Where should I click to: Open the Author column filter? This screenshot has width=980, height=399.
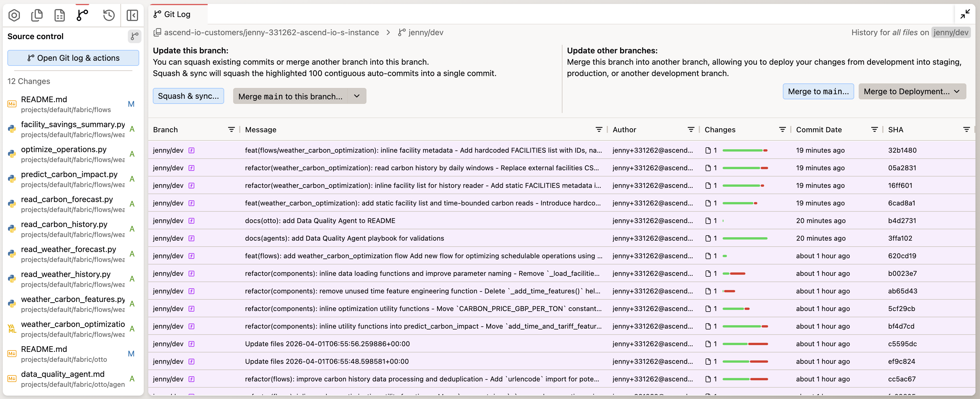[x=691, y=130]
